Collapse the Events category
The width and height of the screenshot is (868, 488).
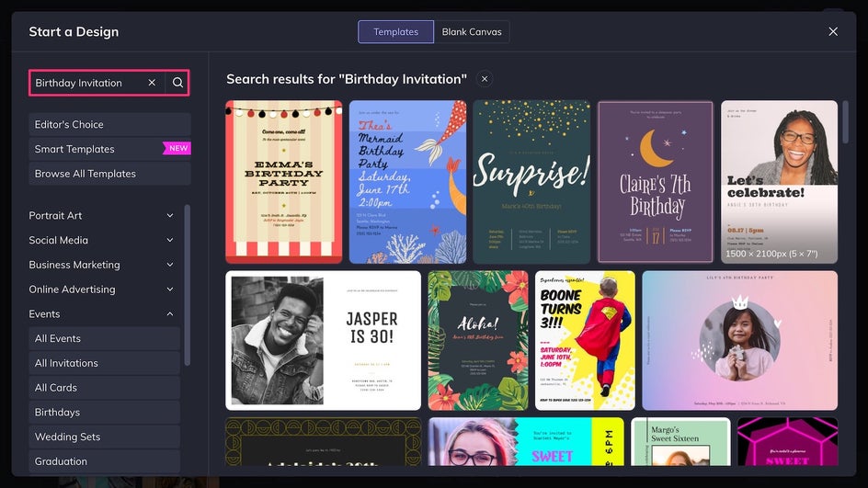(x=101, y=313)
